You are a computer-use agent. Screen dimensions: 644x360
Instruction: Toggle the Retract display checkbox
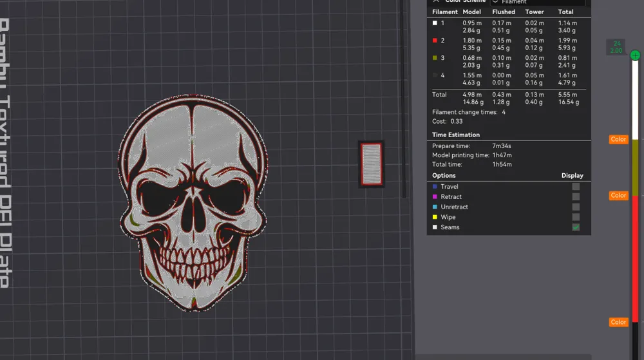pos(576,196)
